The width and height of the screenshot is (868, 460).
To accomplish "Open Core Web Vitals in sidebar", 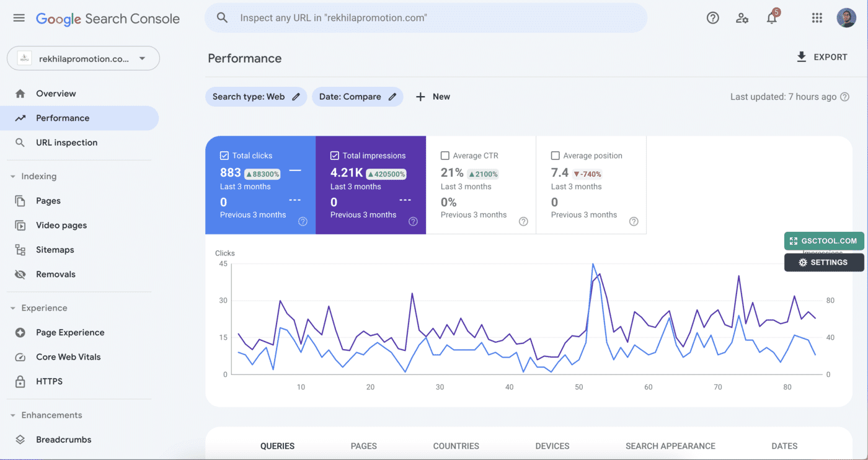I will click(x=79, y=357).
